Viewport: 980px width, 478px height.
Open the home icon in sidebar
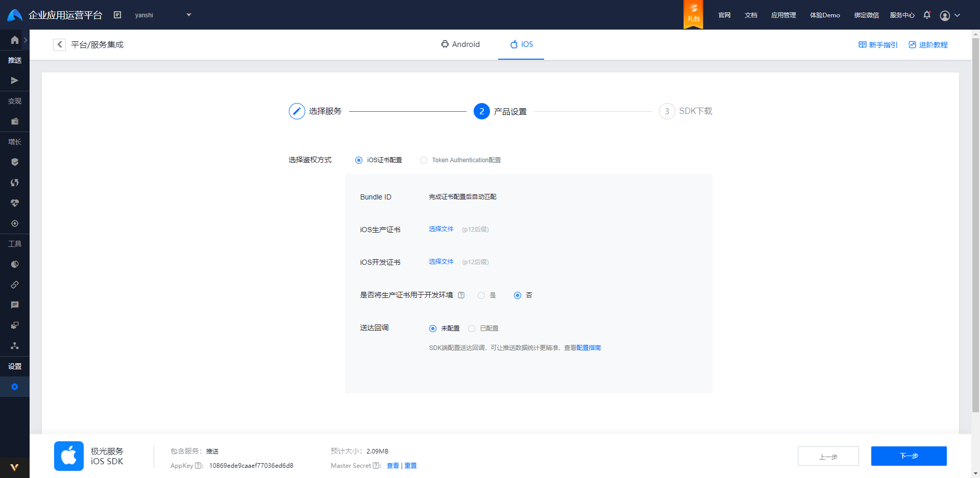(14, 40)
